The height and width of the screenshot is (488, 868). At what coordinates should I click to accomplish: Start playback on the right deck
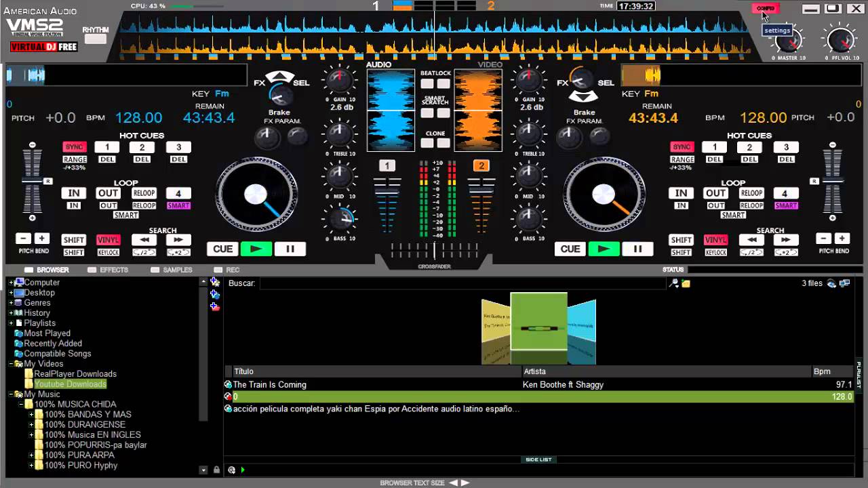[x=604, y=249]
